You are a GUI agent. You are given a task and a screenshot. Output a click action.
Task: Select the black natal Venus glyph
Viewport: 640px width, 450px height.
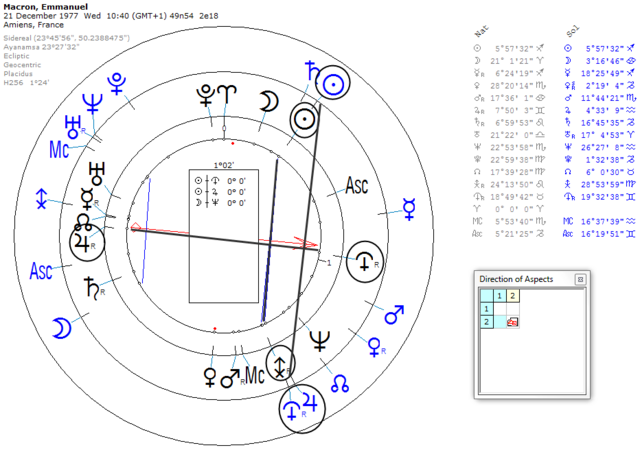[209, 378]
